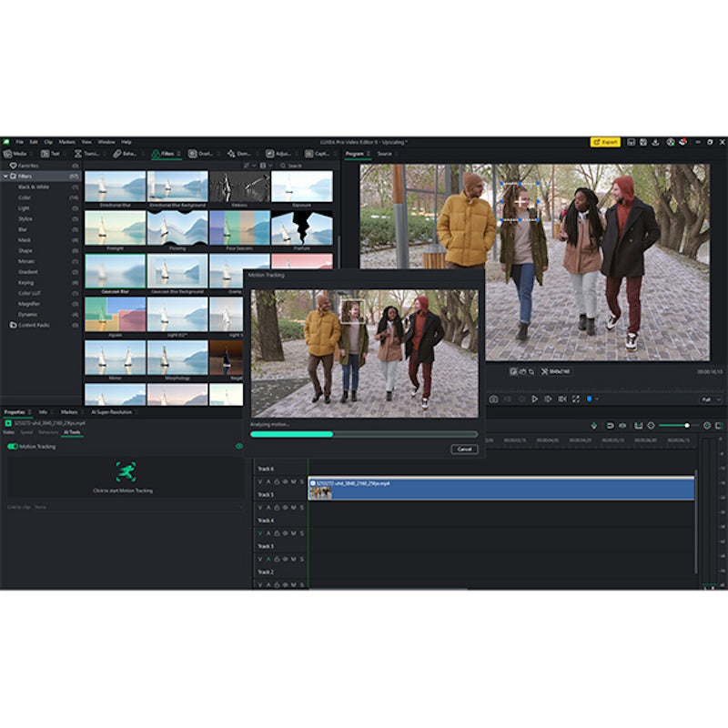Collapse the Filters category tree arrow
This screenshot has width=728, height=728.
click(x=6, y=177)
